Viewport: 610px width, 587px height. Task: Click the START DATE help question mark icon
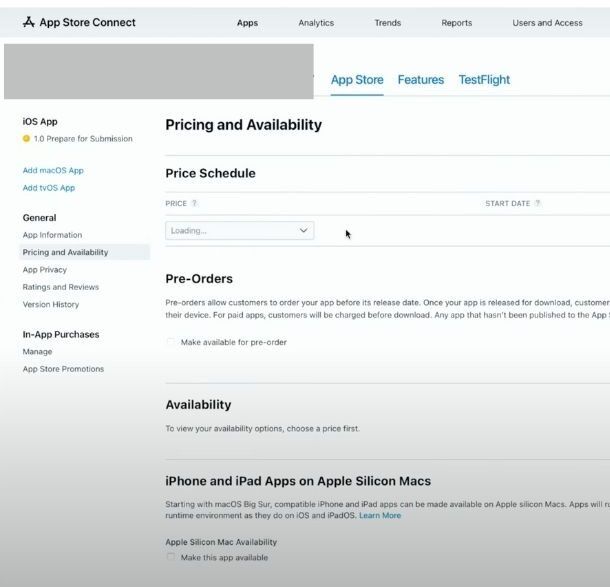pos(538,203)
